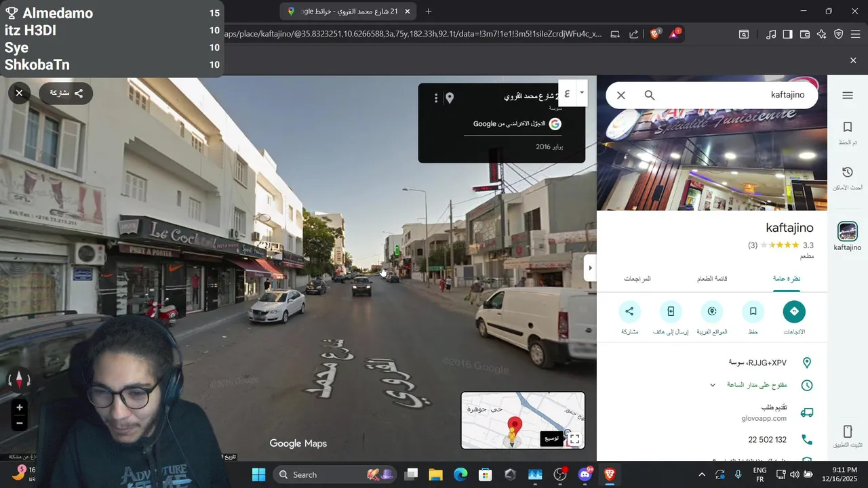Open Saved places (تم الحفظ) in sidebar
Viewport: 868px width, 488px height.
click(848, 133)
